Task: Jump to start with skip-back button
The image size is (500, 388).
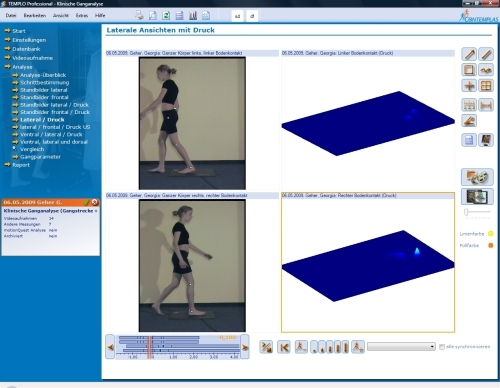Action: point(284,347)
